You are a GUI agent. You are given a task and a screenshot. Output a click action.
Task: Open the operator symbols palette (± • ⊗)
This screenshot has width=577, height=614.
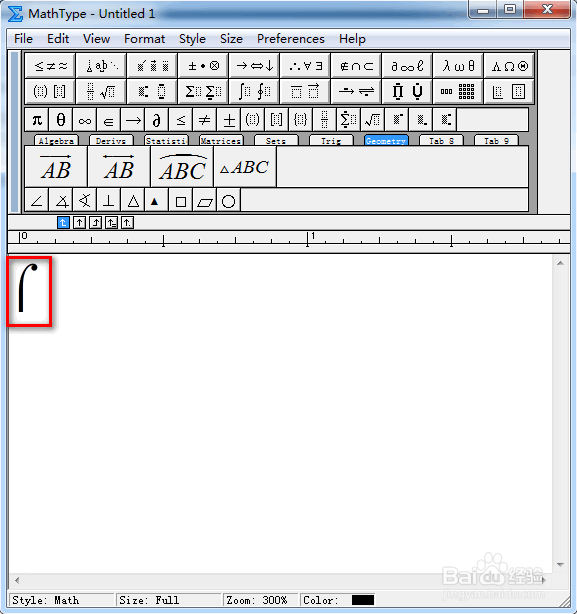pos(203,66)
